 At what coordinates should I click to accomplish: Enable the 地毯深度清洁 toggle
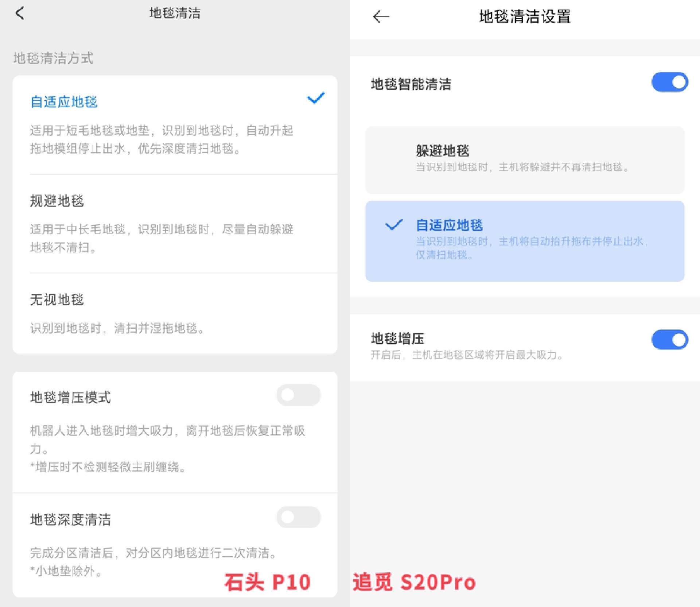coord(298,517)
